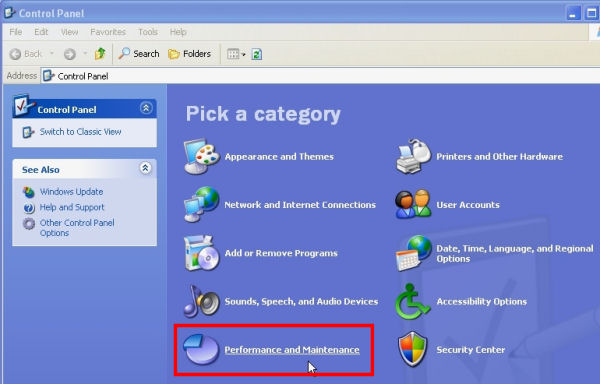Click Switch to Classic View link
The height and width of the screenshot is (384, 600).
[x=80, y=132]
